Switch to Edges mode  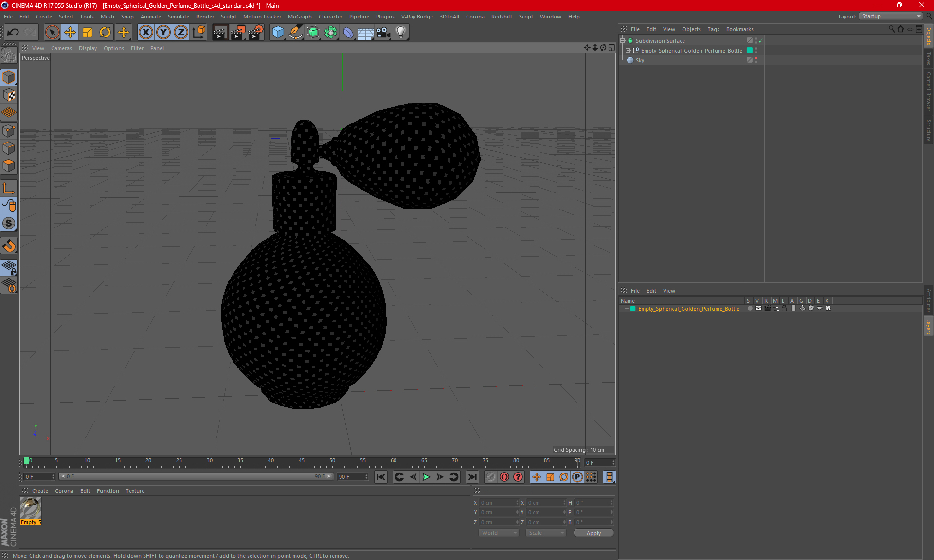pos(9,148)
